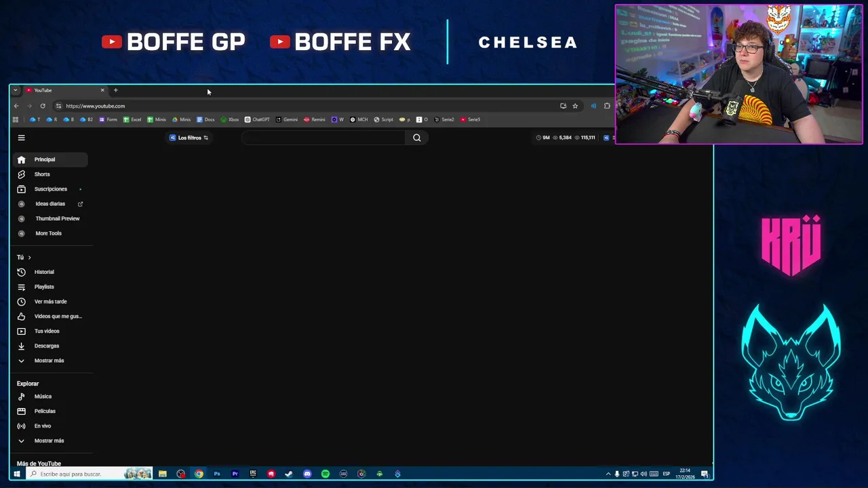Open Descargas from the sidebar

(49, 346)
